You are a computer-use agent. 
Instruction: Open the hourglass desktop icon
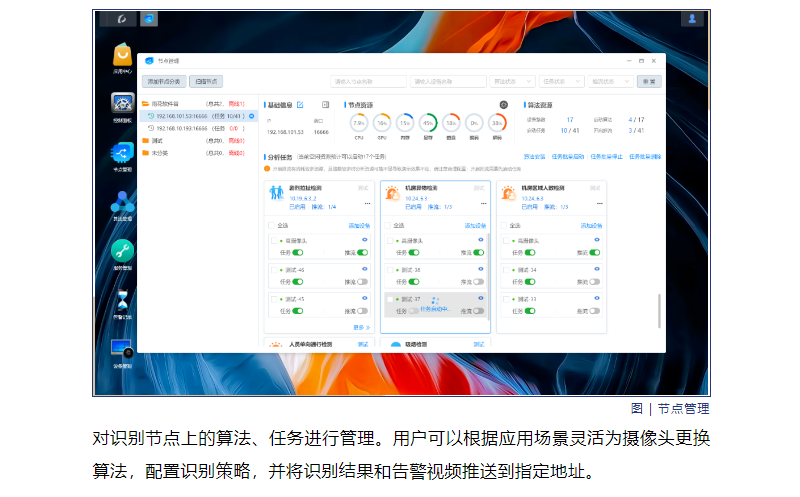tap(122, 300)
